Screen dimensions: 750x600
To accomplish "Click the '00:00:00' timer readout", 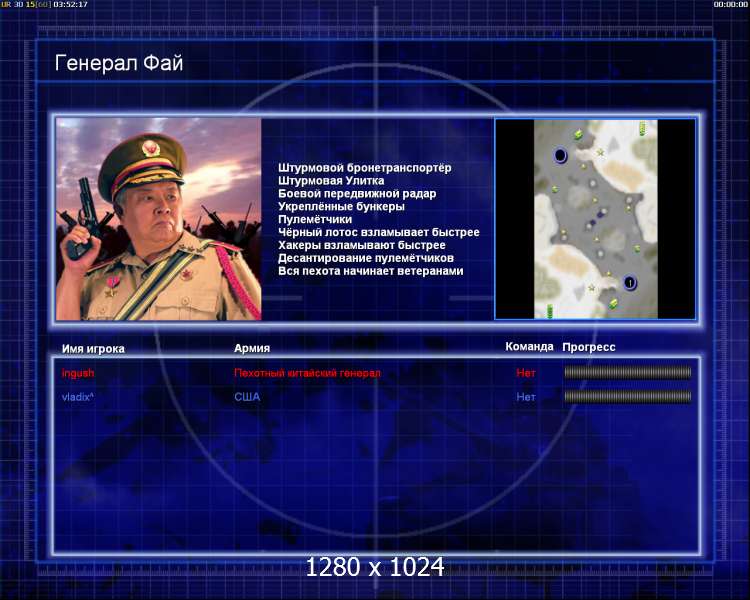I will click(x=730, y=4).
